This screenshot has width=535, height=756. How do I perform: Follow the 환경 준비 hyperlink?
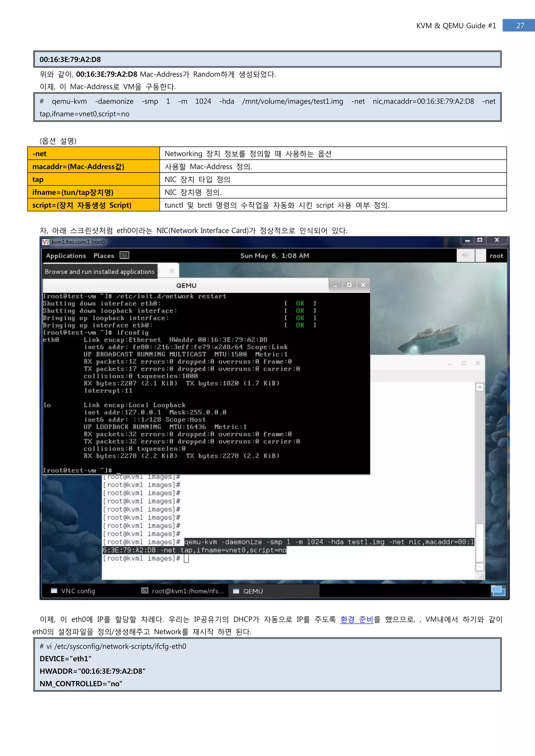coord(356,619)
